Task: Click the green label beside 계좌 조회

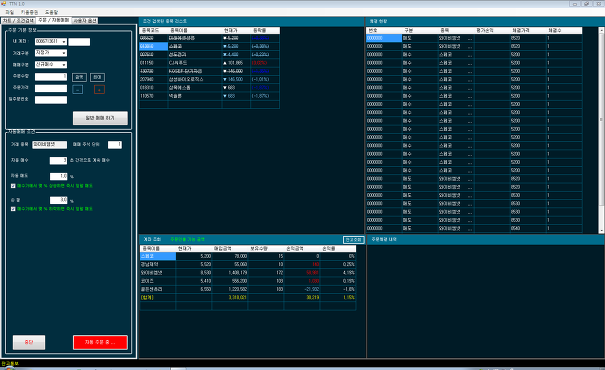Action: pyautogui.click(x=188, y=240)
